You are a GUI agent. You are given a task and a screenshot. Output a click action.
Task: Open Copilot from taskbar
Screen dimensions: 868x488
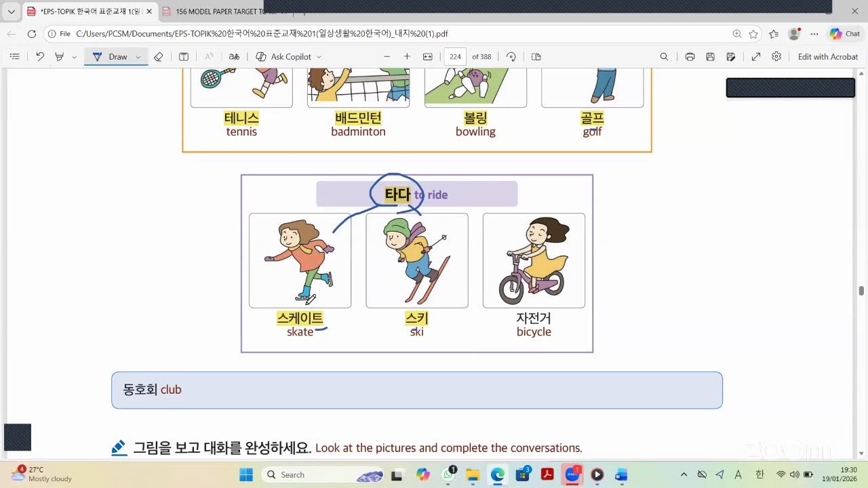(423, 474)
